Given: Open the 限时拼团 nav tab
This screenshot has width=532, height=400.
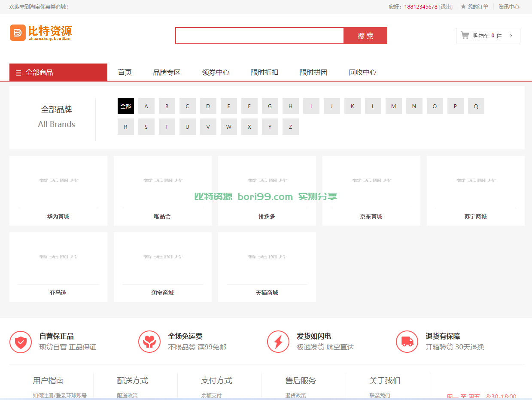Looking at the screenshot, I should (314, 72).
